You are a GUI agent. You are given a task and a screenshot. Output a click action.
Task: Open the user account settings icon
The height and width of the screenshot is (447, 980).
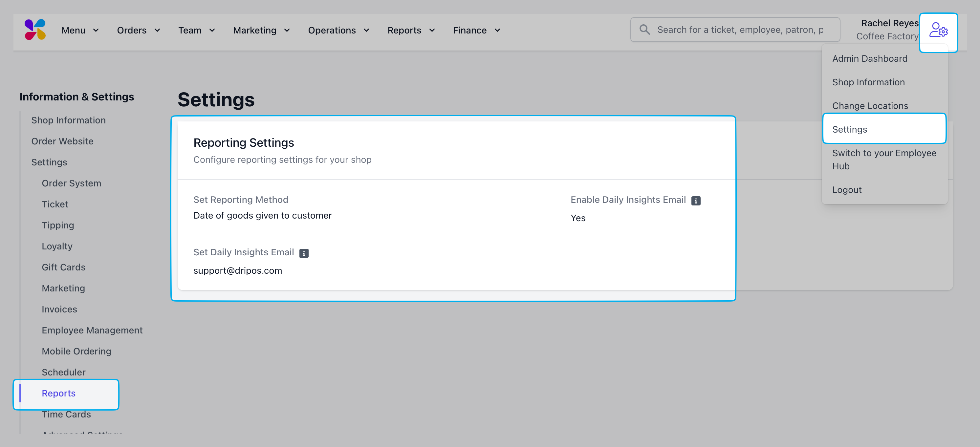(938, 31)
